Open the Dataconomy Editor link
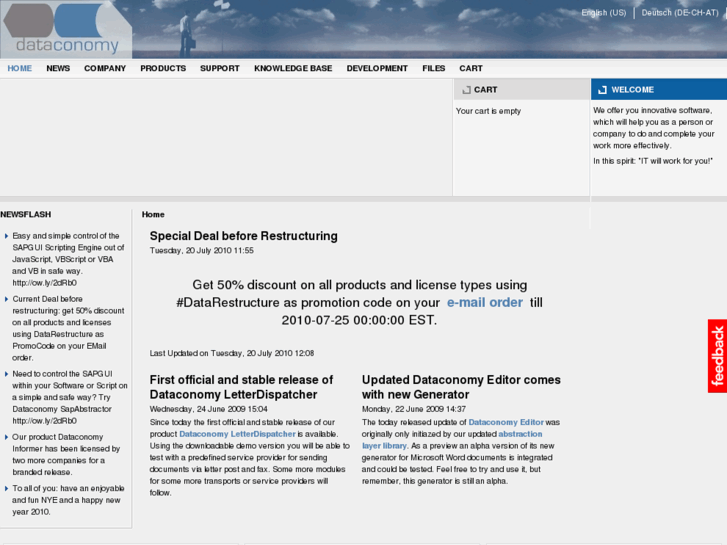 (506, 422)
